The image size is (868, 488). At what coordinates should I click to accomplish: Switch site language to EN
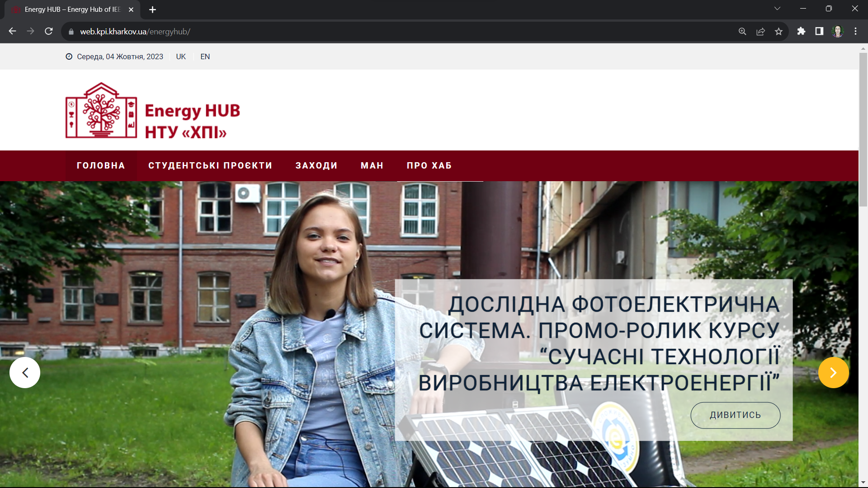(205, 56)
